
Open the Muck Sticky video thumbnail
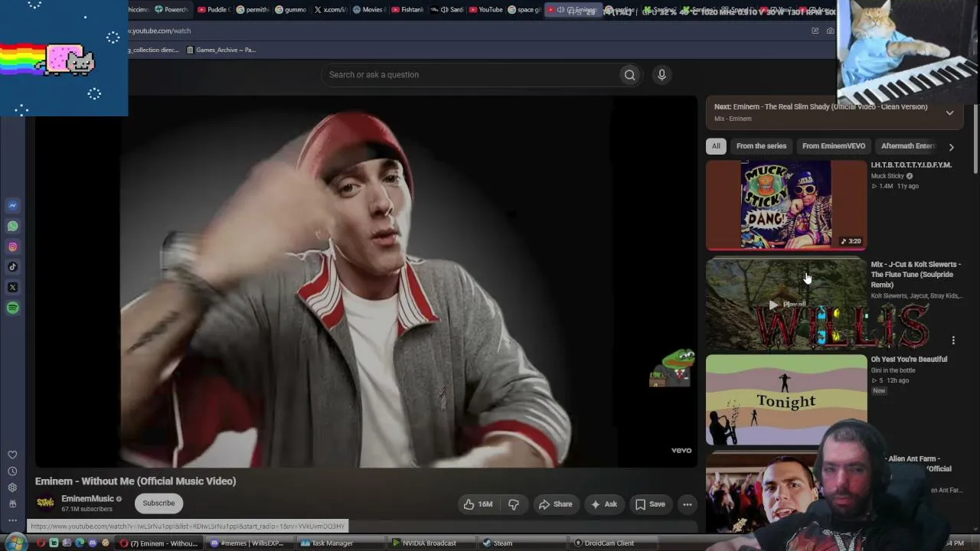click(x=786, y=205)
